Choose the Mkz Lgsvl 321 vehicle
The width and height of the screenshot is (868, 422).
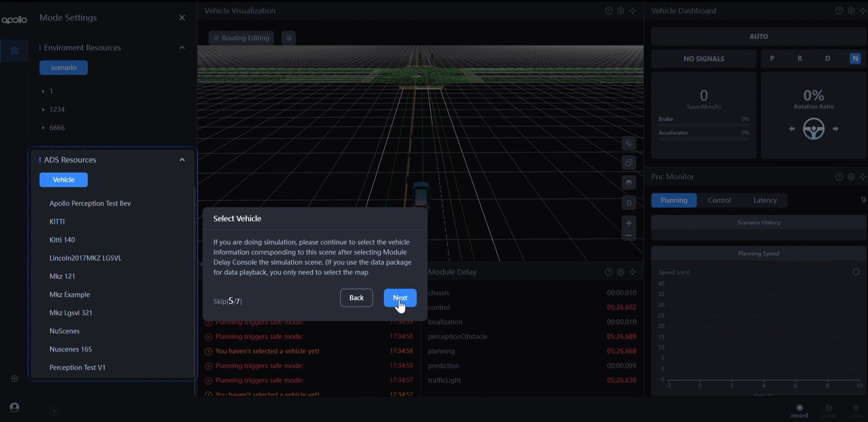(71, 313)
